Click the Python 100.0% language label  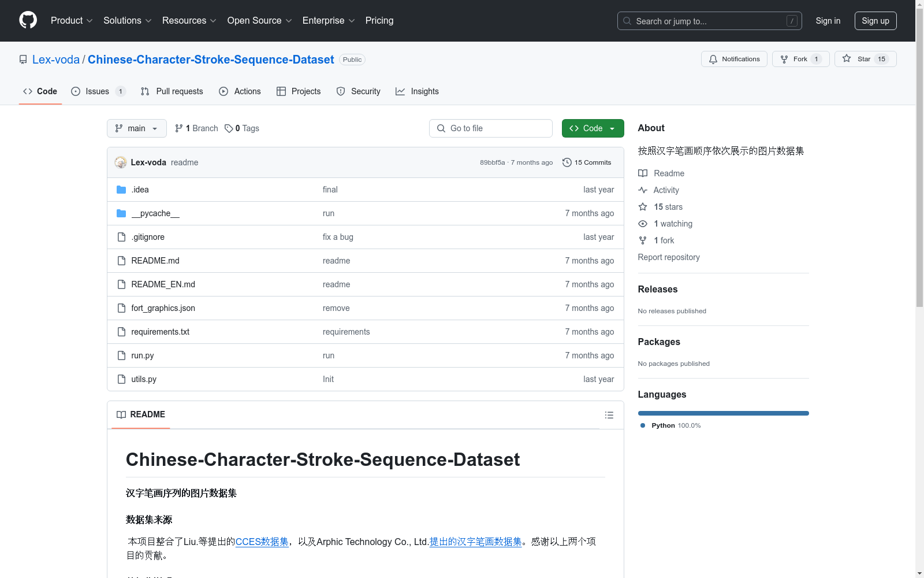[x=670, y=425]
